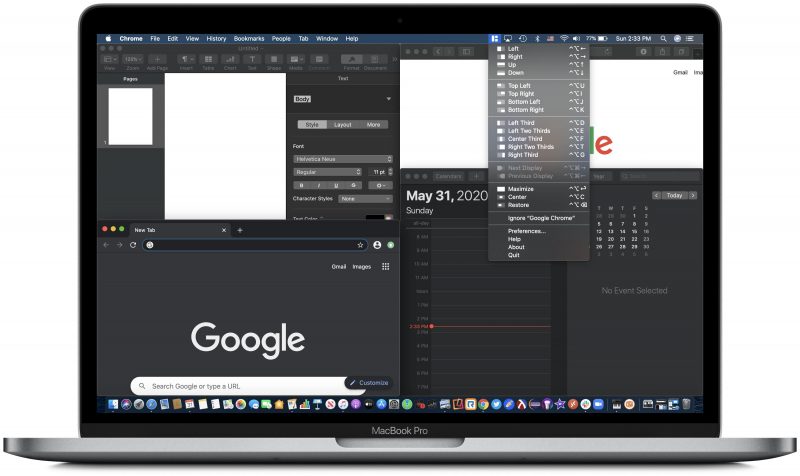Open the Wi-Fi status menu
This screenshot has height=476, width=800.
[564, 38]
